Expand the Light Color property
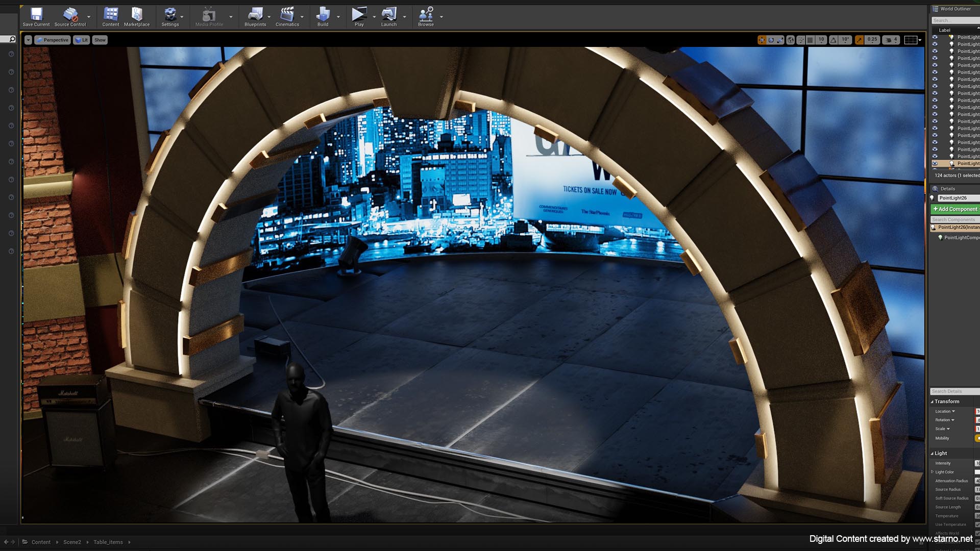The width and height of the screenshot is (980, 551). pyautogui.click(x=933, y=472)
